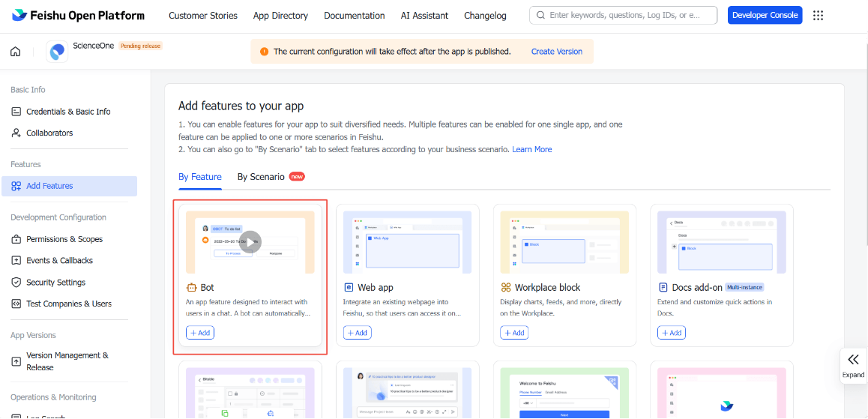This screenshot has width=868, height=419.
Task: Click the ScienceOne app avatar icon
Action: click(x=57, y=52)
